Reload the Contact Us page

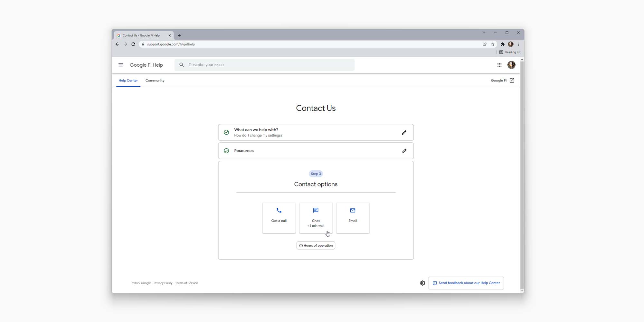click(x=133, y=44)
